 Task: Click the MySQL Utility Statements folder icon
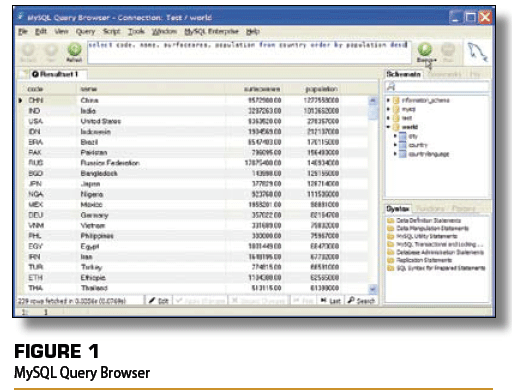coord(390,236)
